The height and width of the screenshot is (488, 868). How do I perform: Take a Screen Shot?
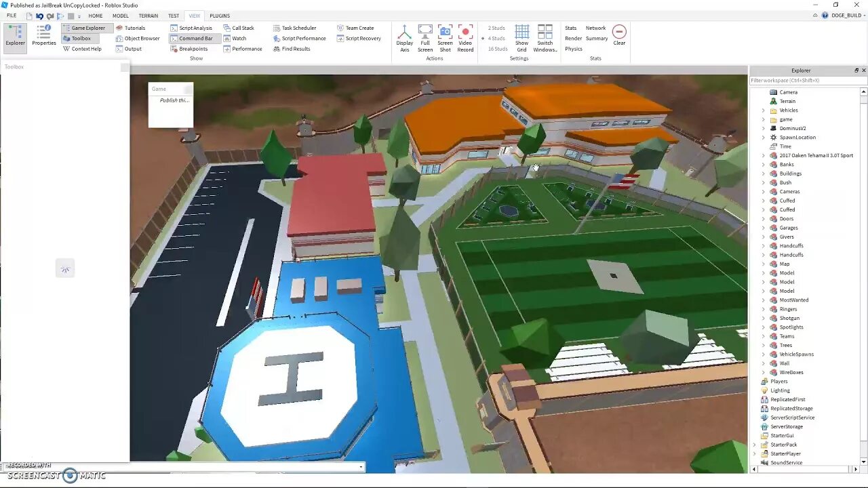pos(445,39)
